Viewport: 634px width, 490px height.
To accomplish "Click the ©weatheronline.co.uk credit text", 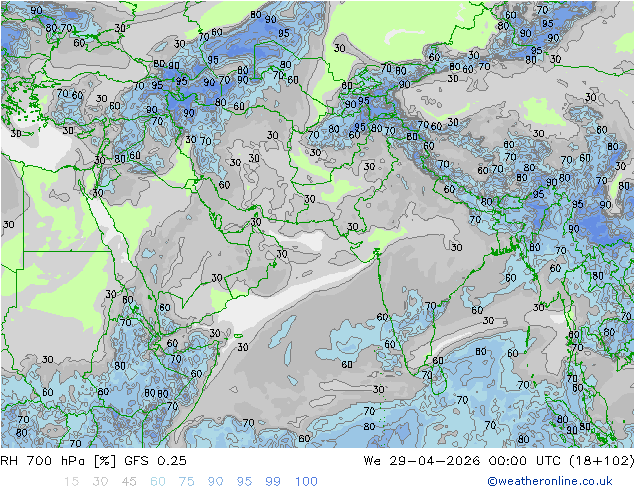I will 549,481.
